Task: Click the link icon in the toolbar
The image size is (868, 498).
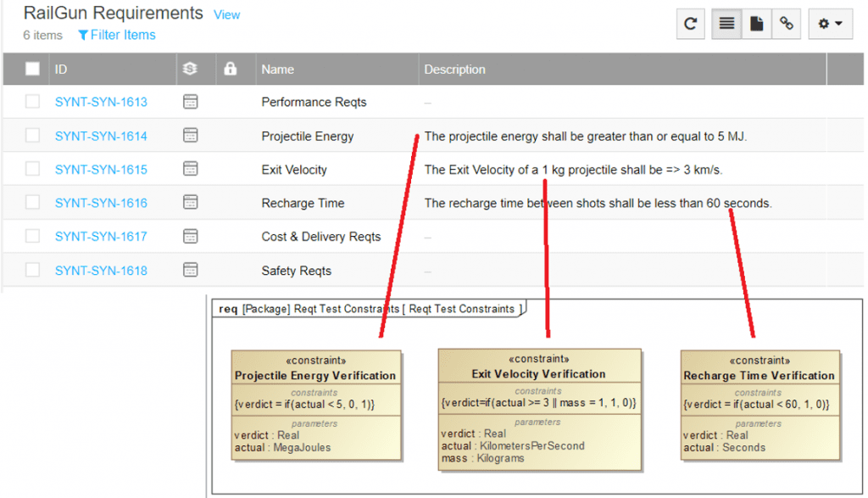Action: click(787, 25)
